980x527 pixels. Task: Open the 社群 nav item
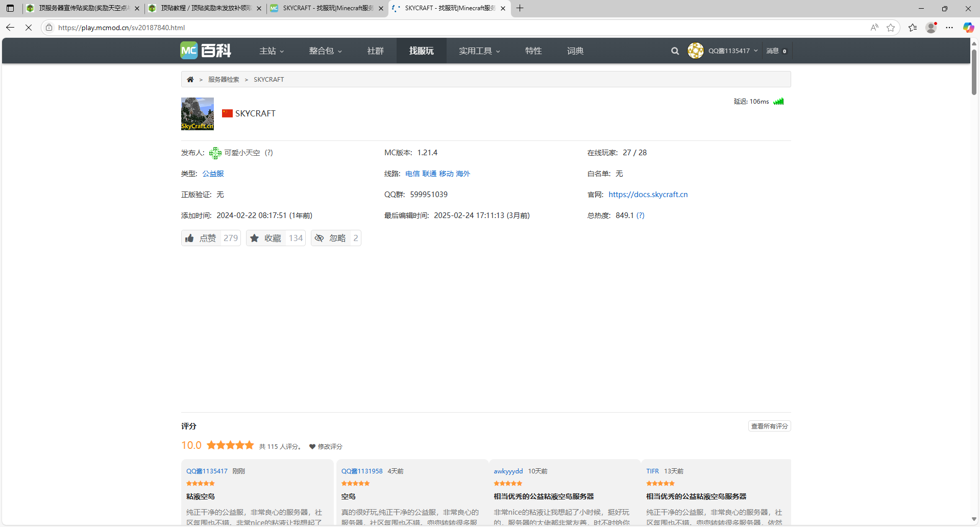(x=375, y=51)
